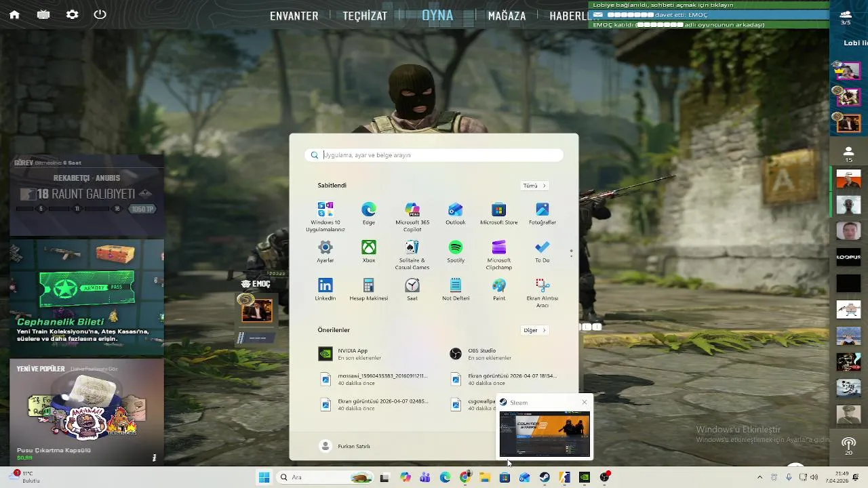Open Furkan Satırlı user account button
Viewport: 868px width, 488px height.
click(x=345, y=446)
